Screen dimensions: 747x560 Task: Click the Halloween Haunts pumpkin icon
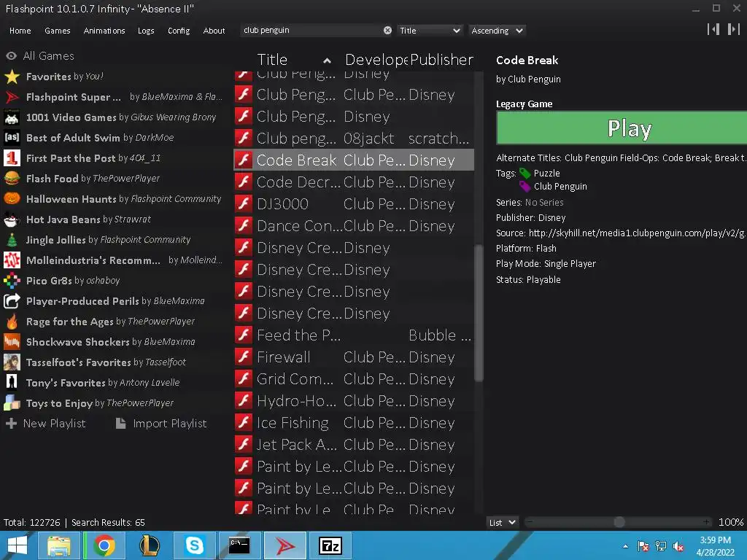(x=12, y=198)
